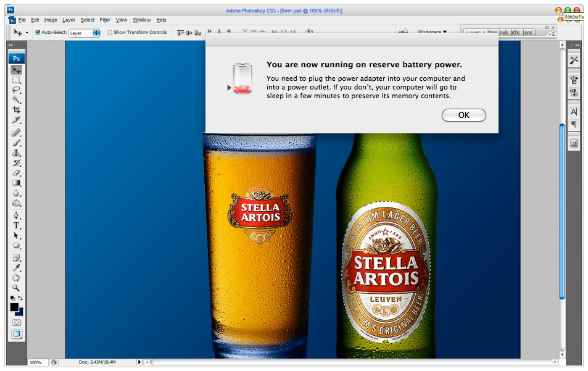Click the foreground black color swatch
This screenshot has height=371, width=588.
point(14,307)
